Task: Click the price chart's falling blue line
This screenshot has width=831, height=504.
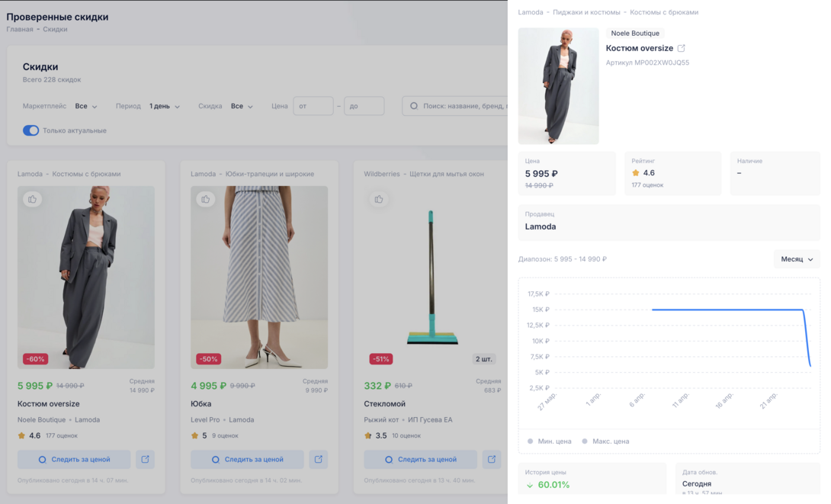Action: (807, 338)
